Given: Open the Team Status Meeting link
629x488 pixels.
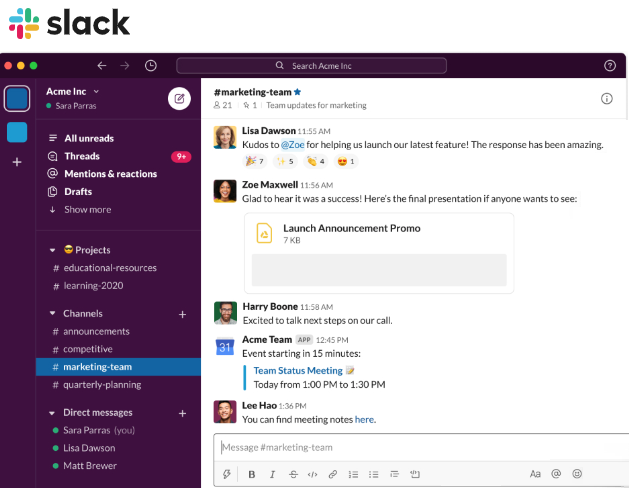Looking at the screenshot, I should (x=298, y=371).
